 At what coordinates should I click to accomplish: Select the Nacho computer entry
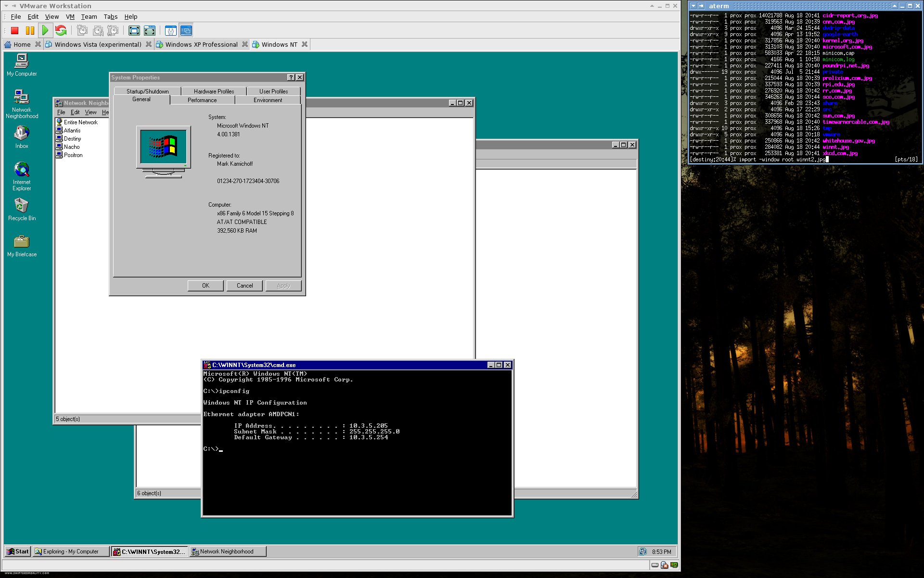(68, 147)
